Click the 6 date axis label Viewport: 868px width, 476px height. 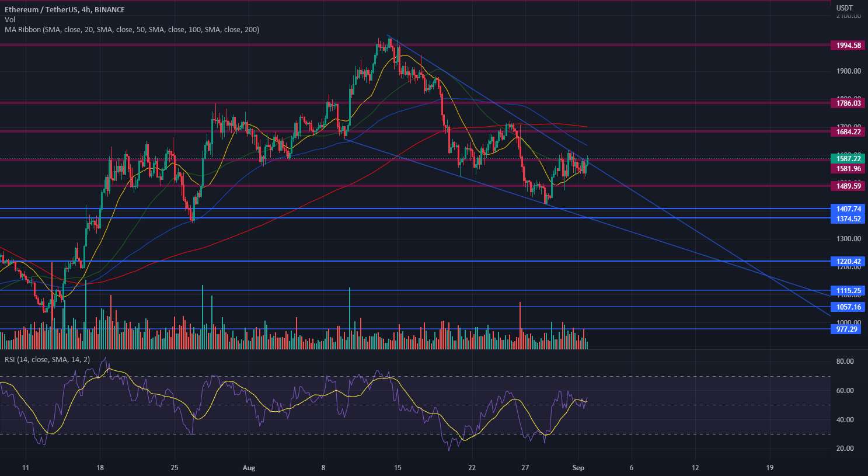coord(632,468)
